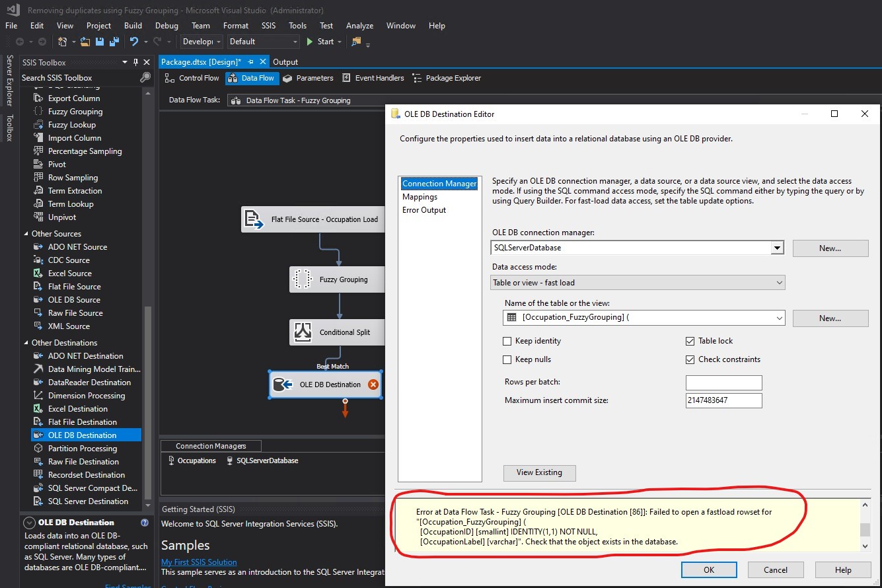
Task: Select the Fuzzy Grouping component on canvas
Action: point(337,279)
